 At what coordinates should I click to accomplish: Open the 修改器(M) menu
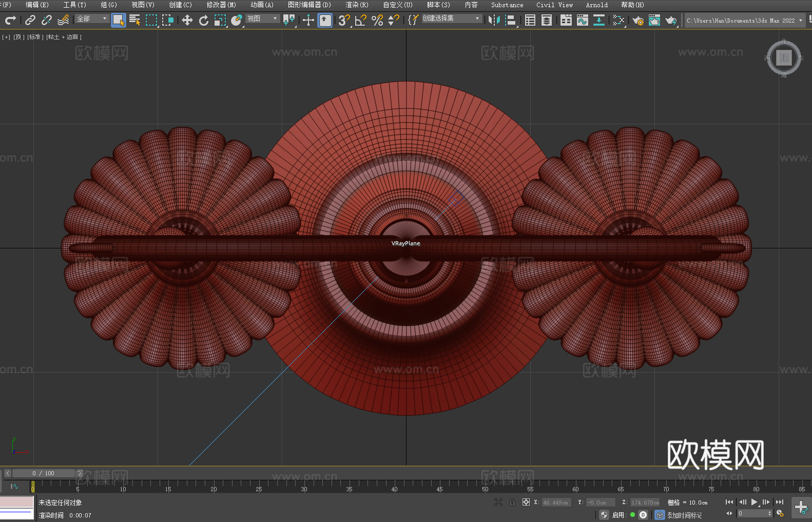pyautogui.click(x=221, y=5)
